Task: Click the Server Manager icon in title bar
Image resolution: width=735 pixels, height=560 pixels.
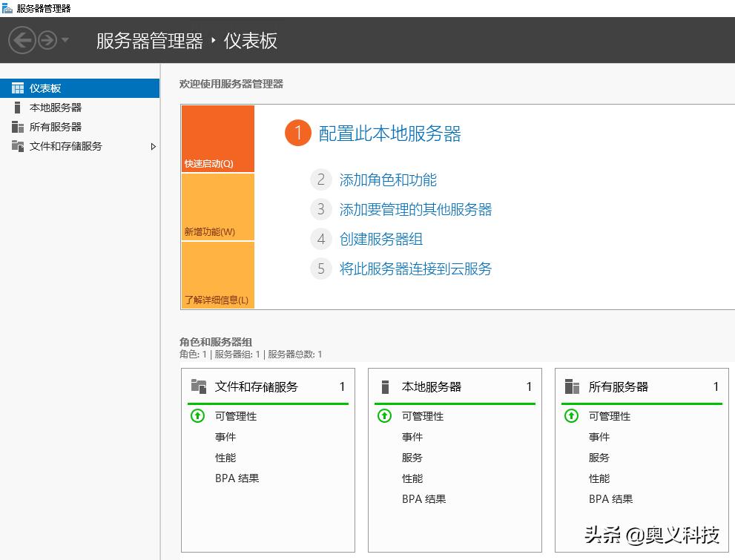Action: tap(8, 8)
